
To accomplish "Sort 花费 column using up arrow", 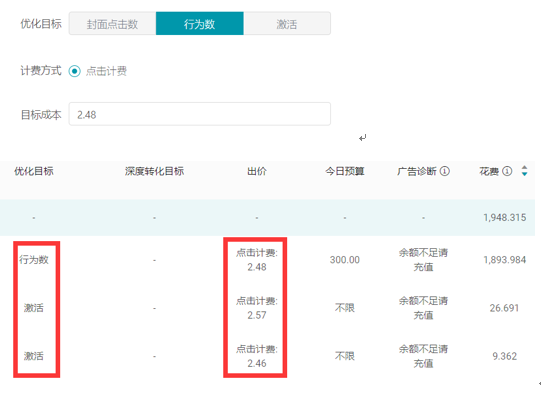I will [524, 167].
